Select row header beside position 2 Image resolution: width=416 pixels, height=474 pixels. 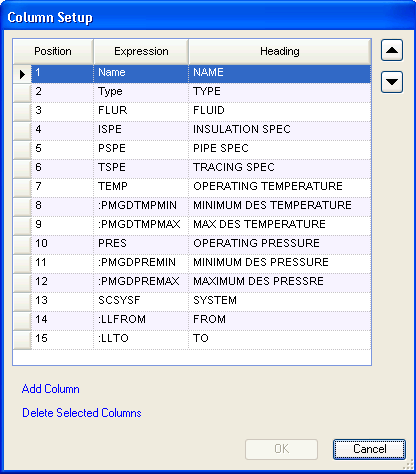pos(22,93)
